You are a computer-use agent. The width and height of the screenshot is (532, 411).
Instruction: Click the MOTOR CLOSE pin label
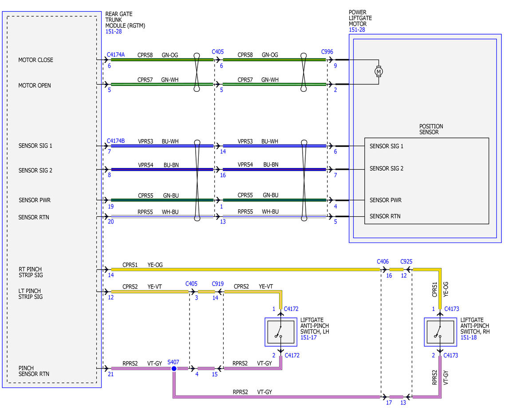(35, 60)
